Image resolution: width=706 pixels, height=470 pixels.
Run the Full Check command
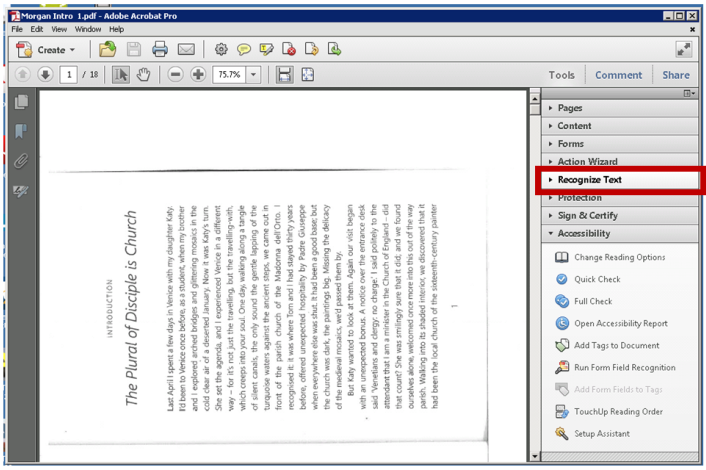(x=593, y=301)
